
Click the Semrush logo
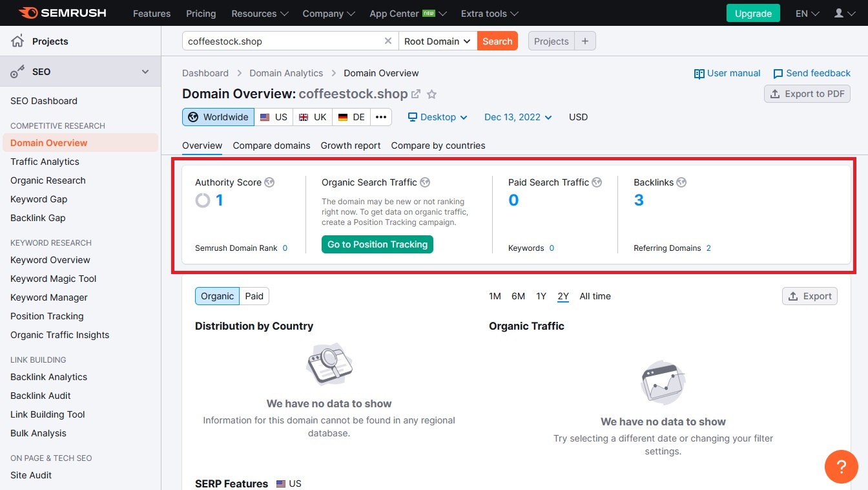[62, 13]
